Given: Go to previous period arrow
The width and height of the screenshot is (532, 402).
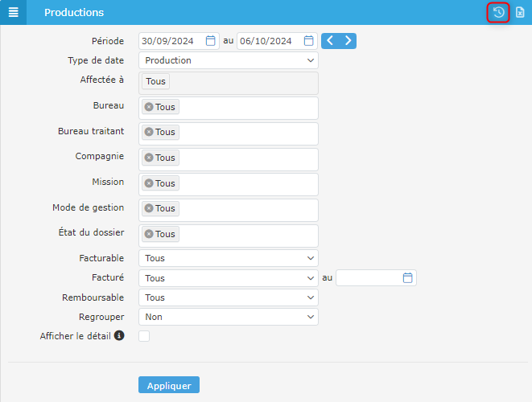Looking at the screenshot, I should click(x=330, y=41).
